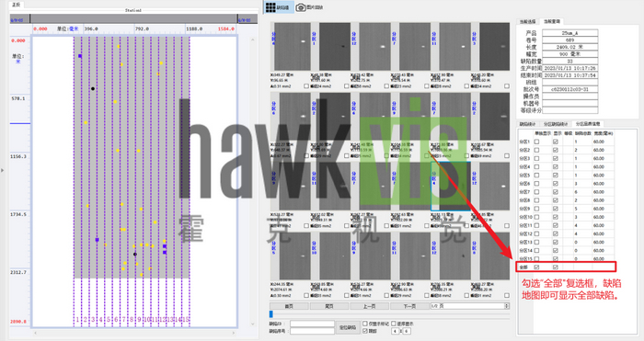Screen dimensions: 644x341
Task: Open the first defect thumbnail in top row
Action: click(x=292, y=46)
